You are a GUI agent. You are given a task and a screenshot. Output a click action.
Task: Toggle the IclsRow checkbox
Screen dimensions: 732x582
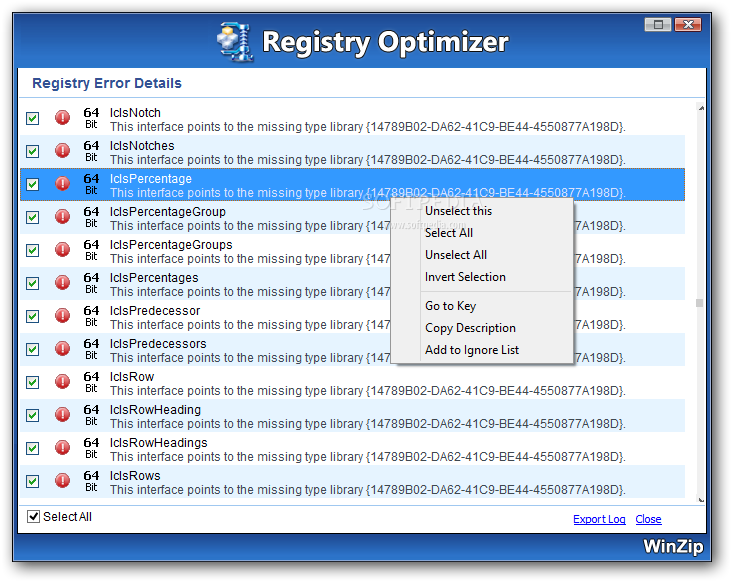pyautogui.click(x=33, y=383)
